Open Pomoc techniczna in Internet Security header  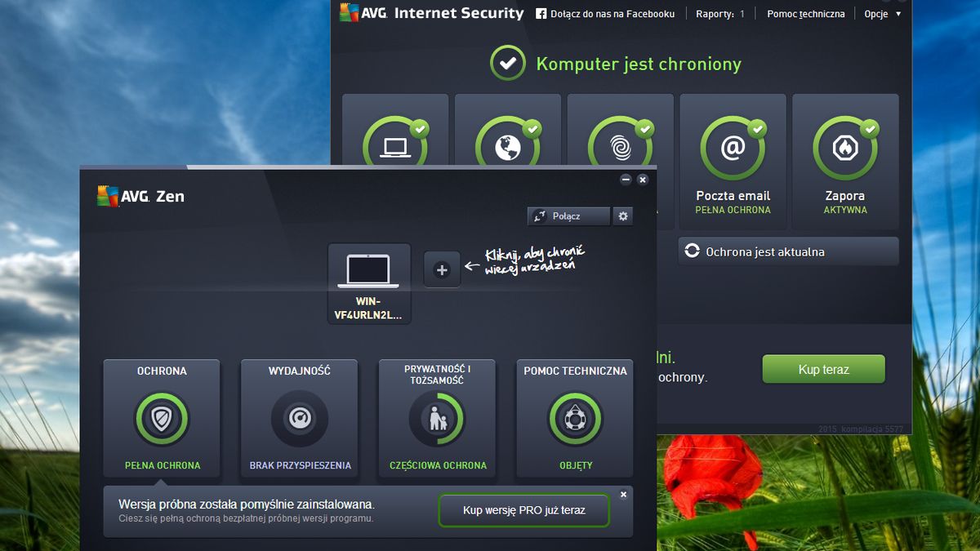point(805,14)
